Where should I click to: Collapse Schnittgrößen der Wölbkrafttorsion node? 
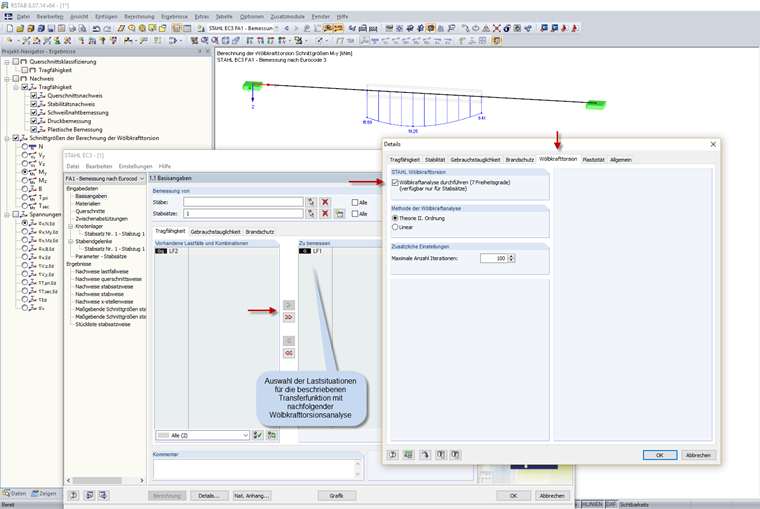pyautogui.click(x=7, y=138)
